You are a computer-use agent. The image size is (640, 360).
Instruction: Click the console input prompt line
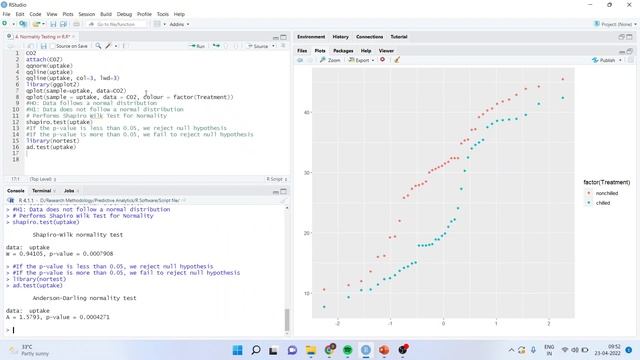coord(145,330)
